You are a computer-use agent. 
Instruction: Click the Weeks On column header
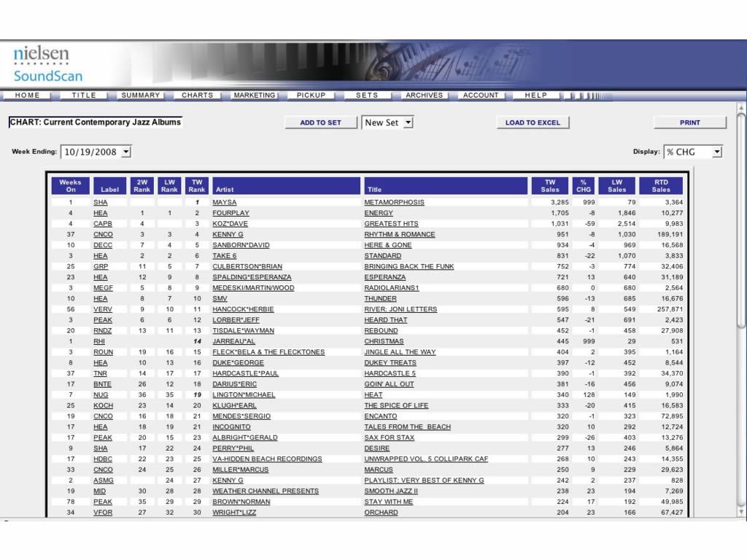[70, 185]
